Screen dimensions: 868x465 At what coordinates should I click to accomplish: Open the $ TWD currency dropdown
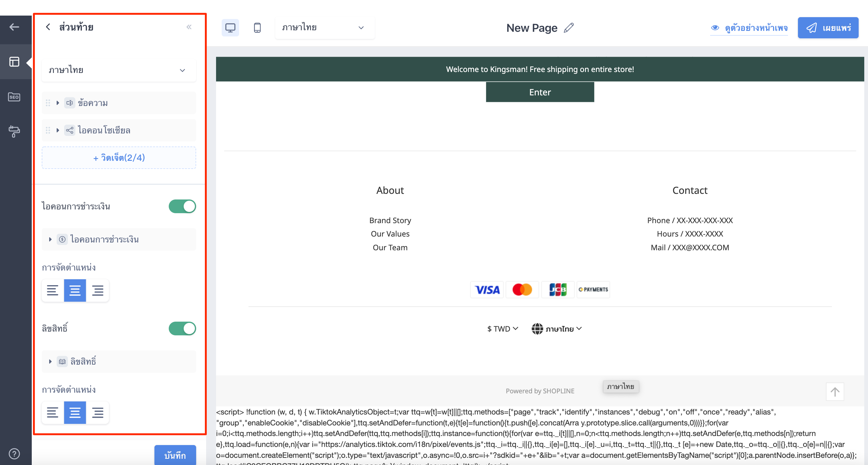[x=502, y=329]
